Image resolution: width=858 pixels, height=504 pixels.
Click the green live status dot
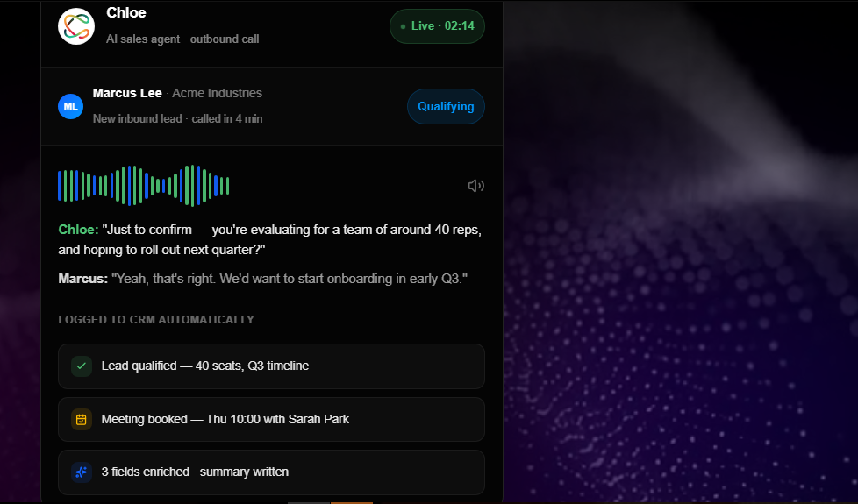click(x=404, y=26)
